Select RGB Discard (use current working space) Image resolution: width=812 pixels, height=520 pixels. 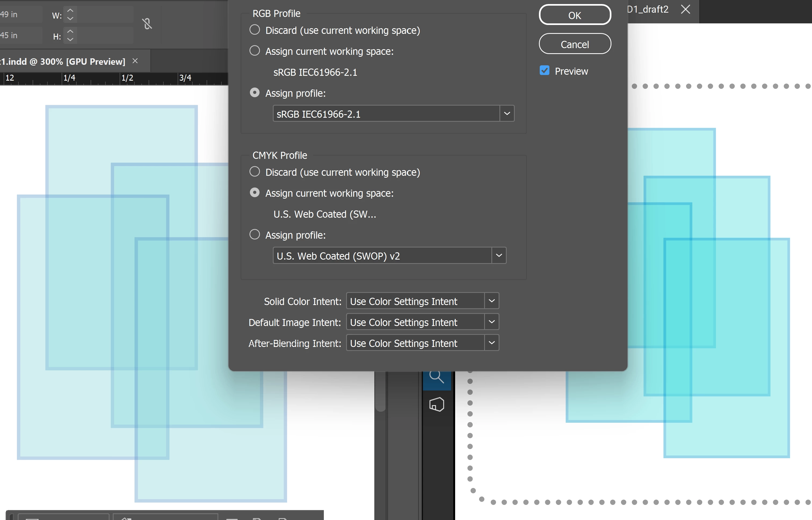point(255,30)
